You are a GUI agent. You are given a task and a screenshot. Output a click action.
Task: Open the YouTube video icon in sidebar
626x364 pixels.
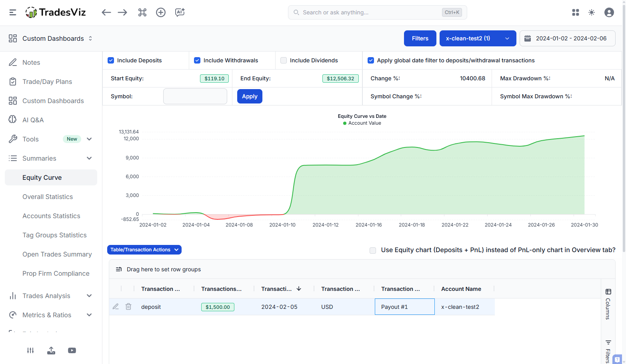[72, 350]
